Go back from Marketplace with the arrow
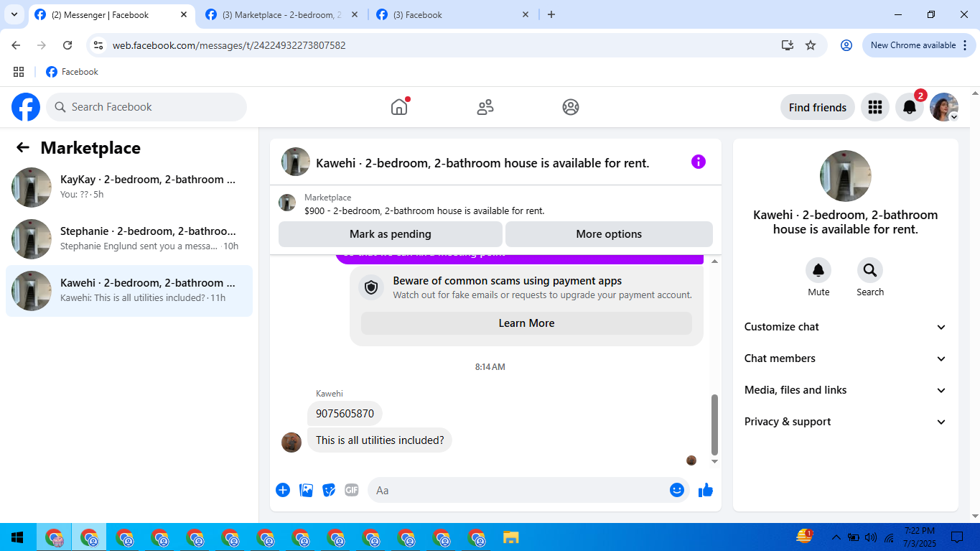 23,147
